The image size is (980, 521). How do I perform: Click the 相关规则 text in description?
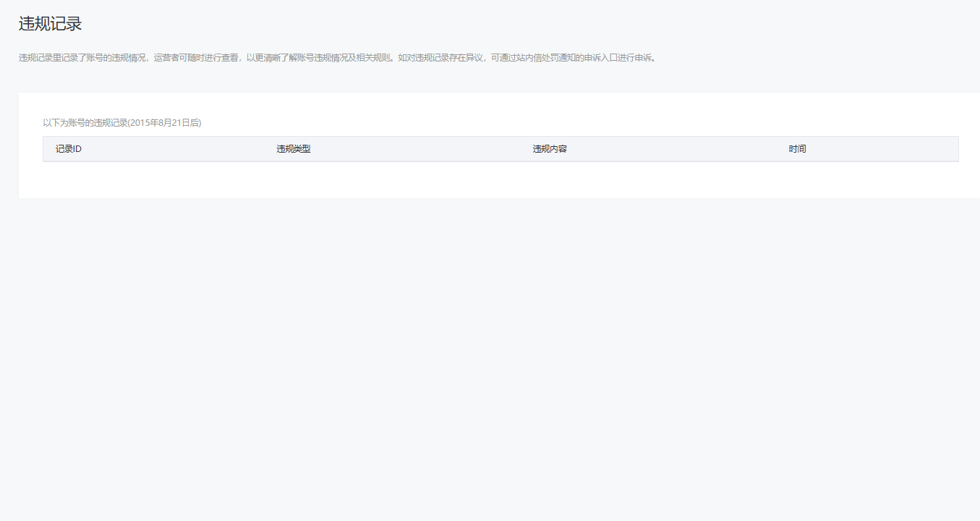pyautogui.click(x=371, y=58)
